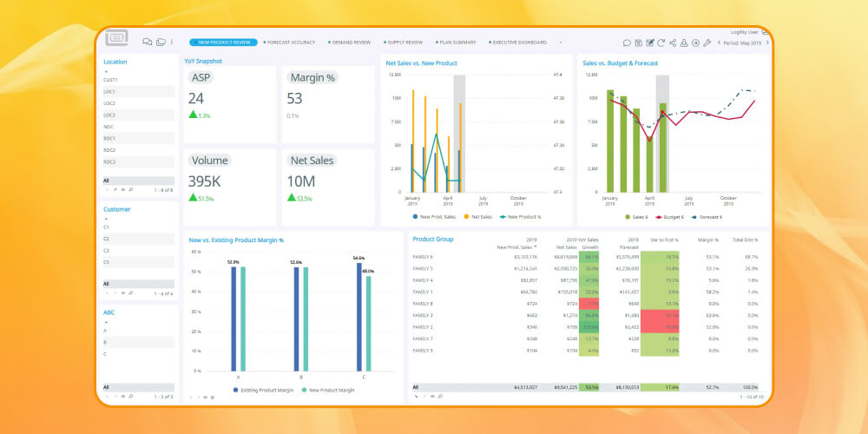Toggle the Budget $ legend series
Screen dimensions: 868x434
click(668, 216)
